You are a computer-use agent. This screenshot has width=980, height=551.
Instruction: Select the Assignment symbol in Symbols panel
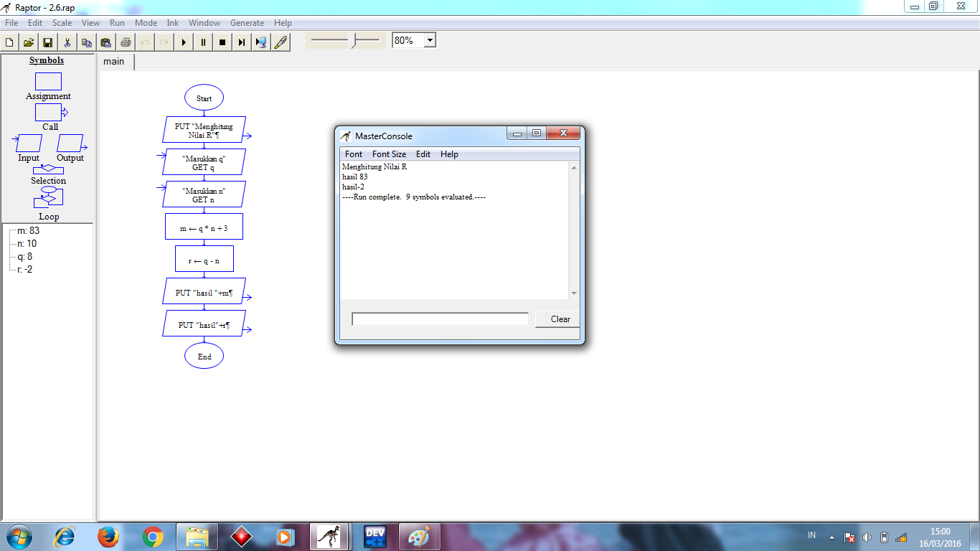click(47, 81)
